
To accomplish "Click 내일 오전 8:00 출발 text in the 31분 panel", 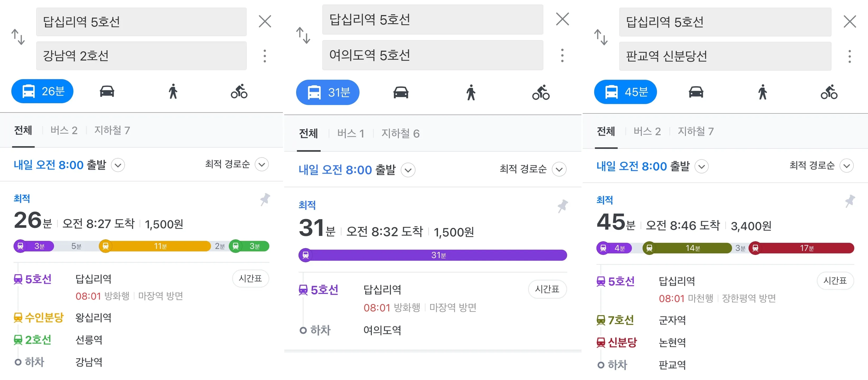I will point(347,170).
